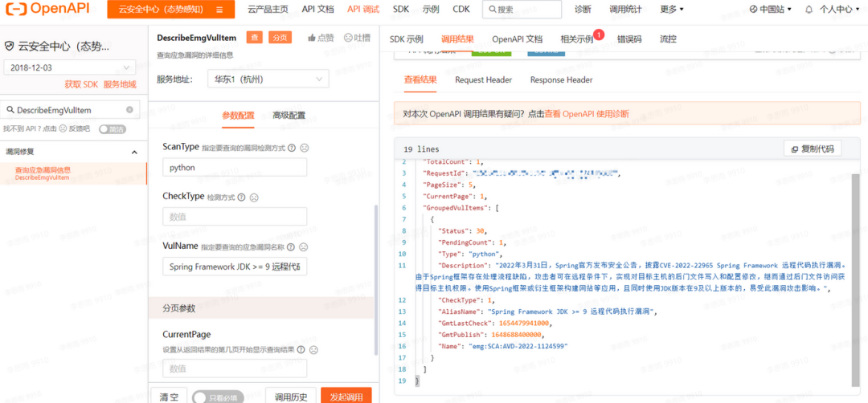Click the feedback face icon next to VulName
868x403 pixels.
pyautogui.click(x=303, y=247)
